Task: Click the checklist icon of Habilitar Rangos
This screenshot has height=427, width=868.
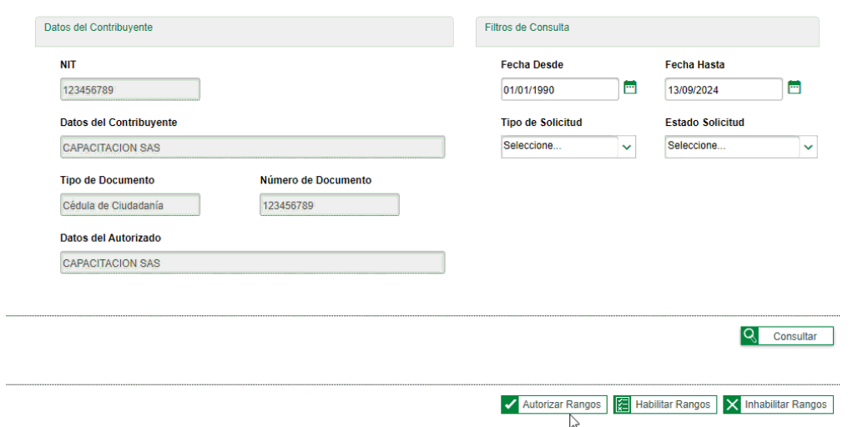Action: coord(623,404)
